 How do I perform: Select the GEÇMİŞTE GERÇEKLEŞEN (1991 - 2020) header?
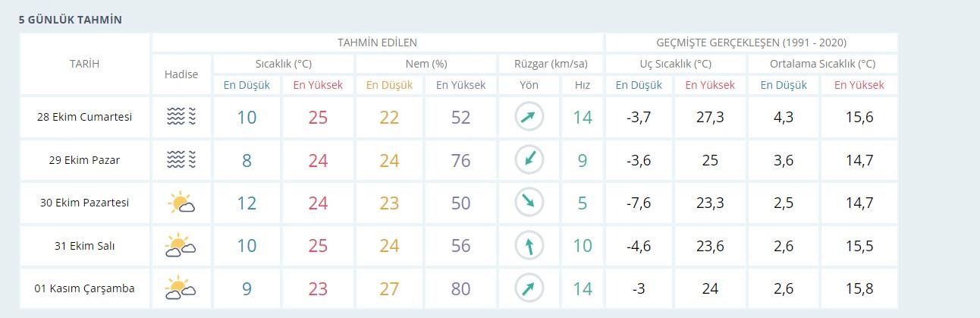tap(751, 43)
